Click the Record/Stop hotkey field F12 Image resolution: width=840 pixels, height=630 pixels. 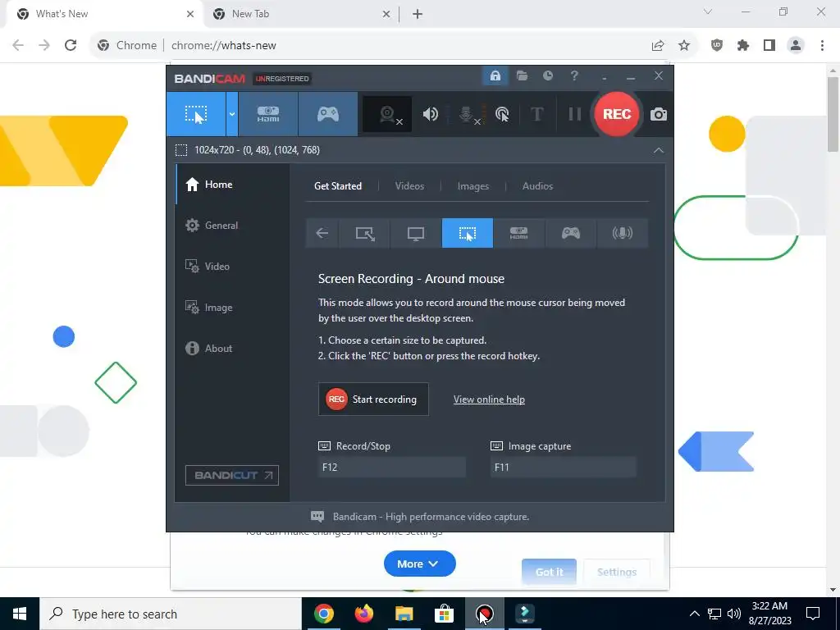(391, 467)
